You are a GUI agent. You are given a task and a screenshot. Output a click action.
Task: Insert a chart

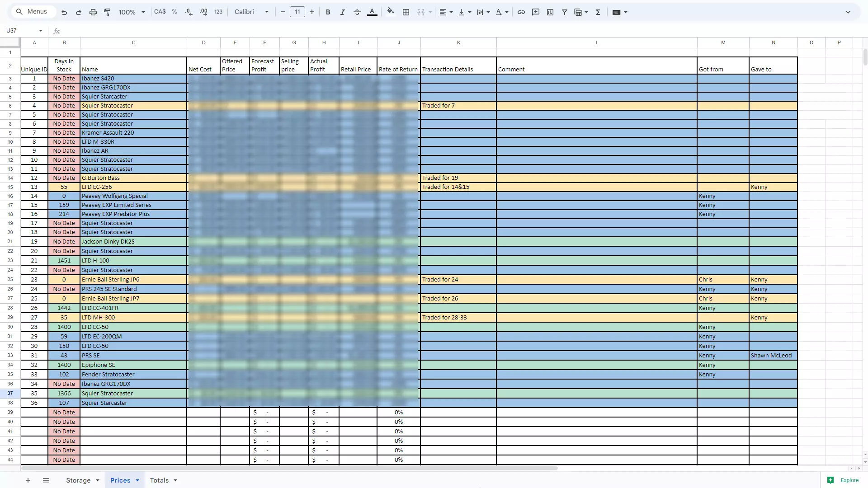(x=550, y=12)
